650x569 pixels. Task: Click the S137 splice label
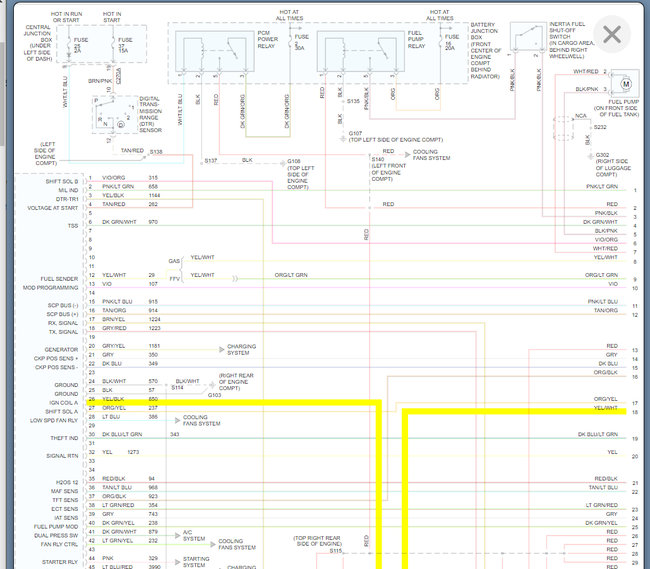[211, 160]
